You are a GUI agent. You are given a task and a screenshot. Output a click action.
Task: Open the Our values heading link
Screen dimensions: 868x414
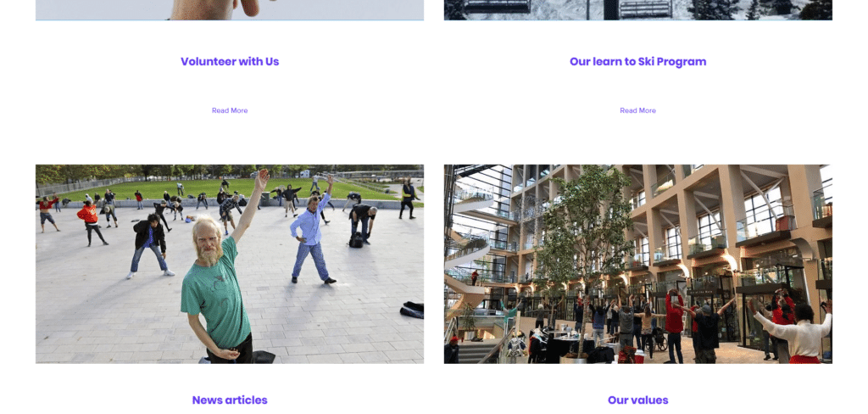point(637,400)
